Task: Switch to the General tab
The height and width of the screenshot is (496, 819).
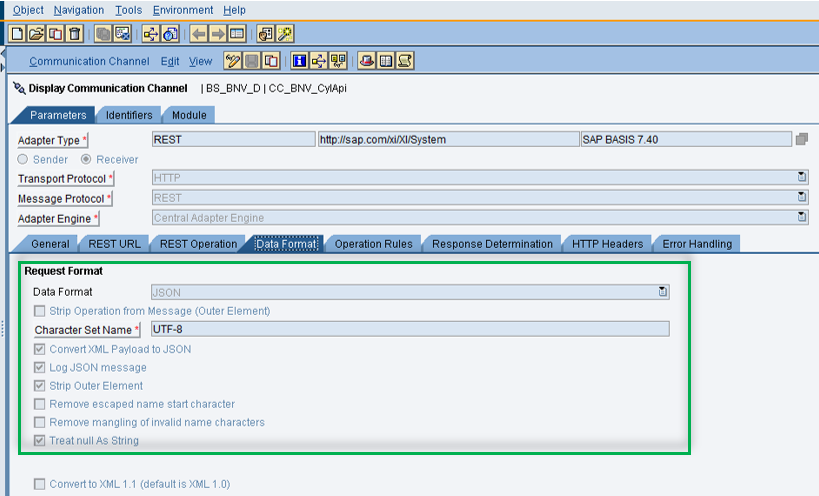Action: point(50,244)
